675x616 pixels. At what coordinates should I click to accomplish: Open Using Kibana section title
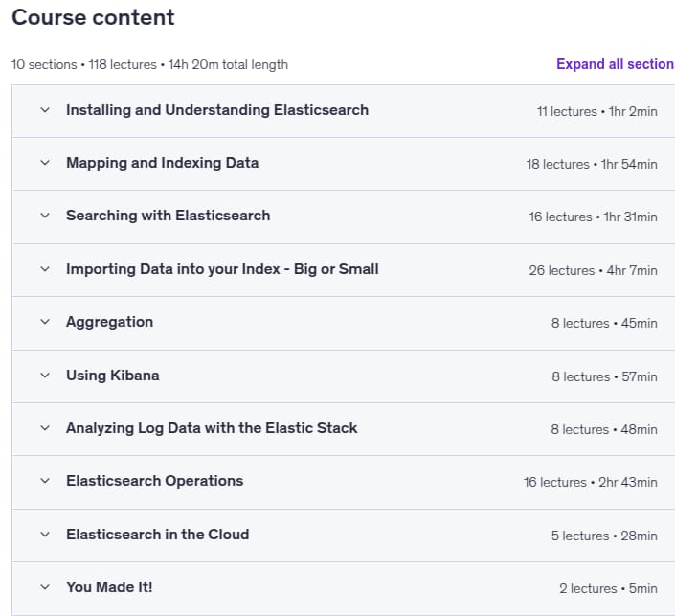coord(112,376)
